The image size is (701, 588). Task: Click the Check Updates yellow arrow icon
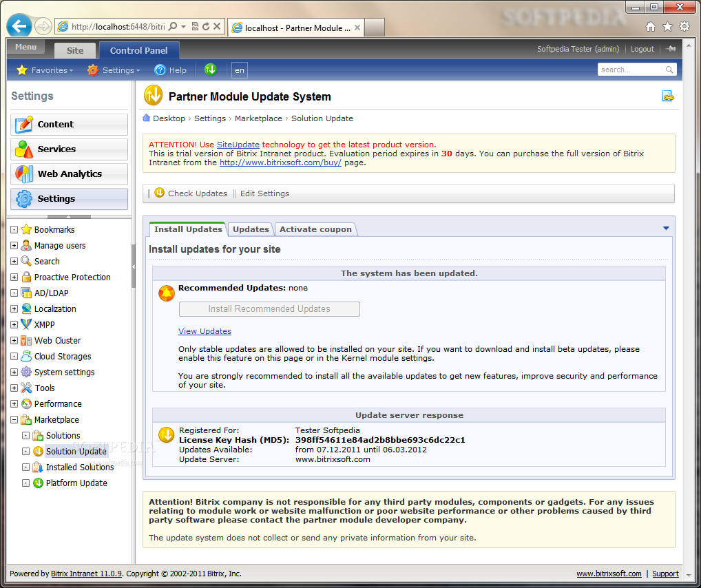[x=160, y=193]
